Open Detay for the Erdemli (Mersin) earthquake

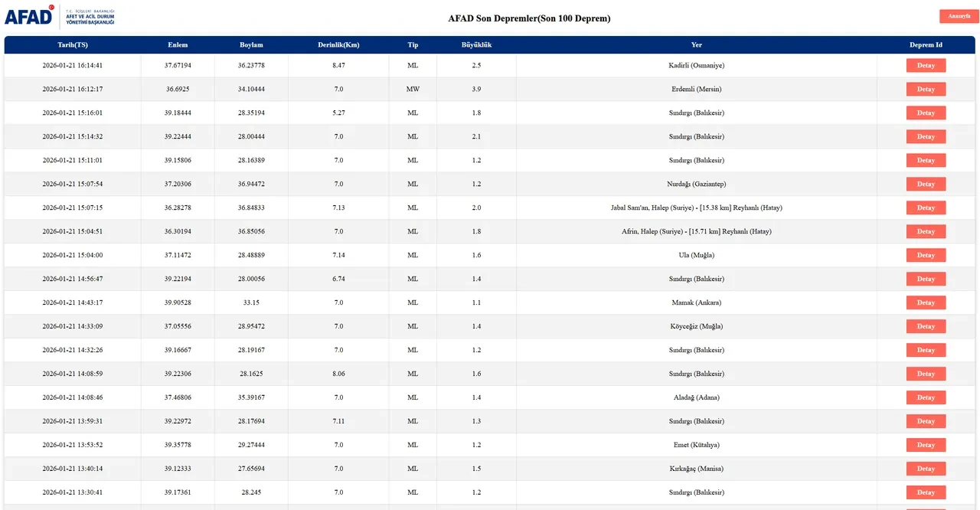[x=926, y=89]
